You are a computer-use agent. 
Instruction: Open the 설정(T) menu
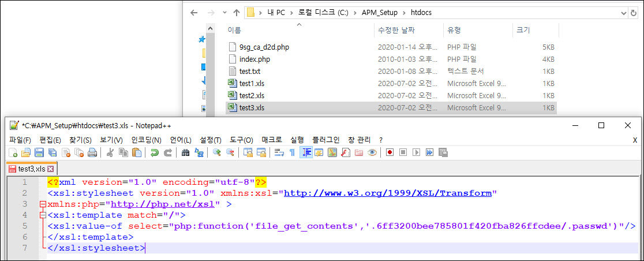[x=211, y=140]
